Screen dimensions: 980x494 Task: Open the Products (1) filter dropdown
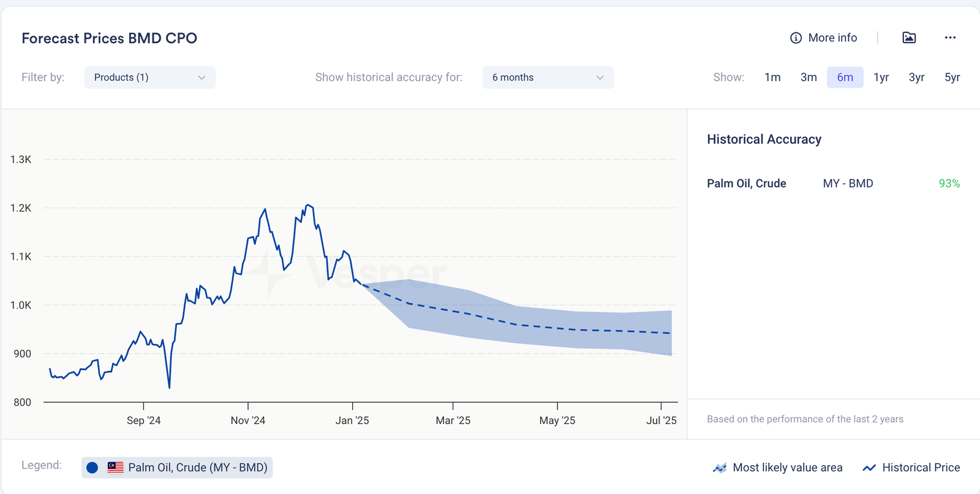click(149, 77)
